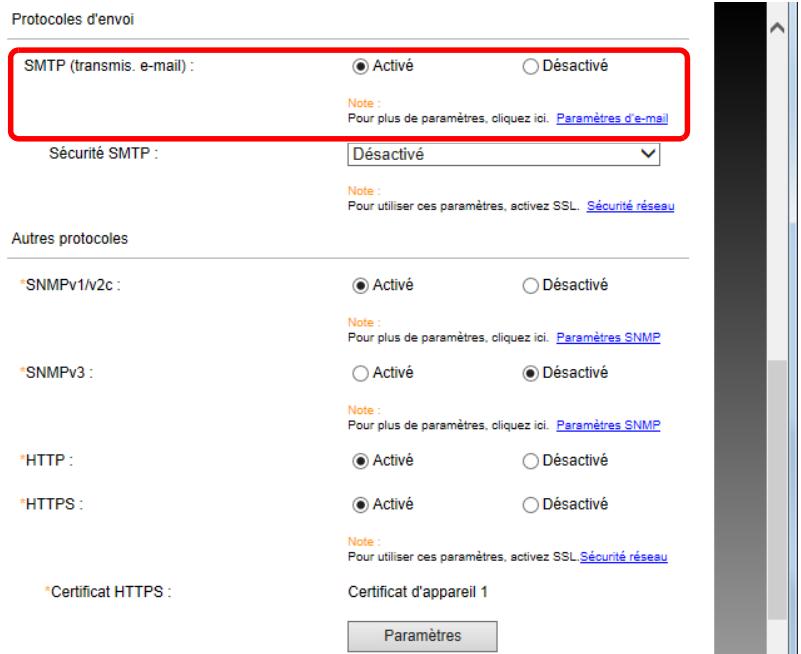Screen dimensions: 801x654
Task: Turn on HTTP by selecting Activé
Action: pyautogui.click(x=360, y=461)
